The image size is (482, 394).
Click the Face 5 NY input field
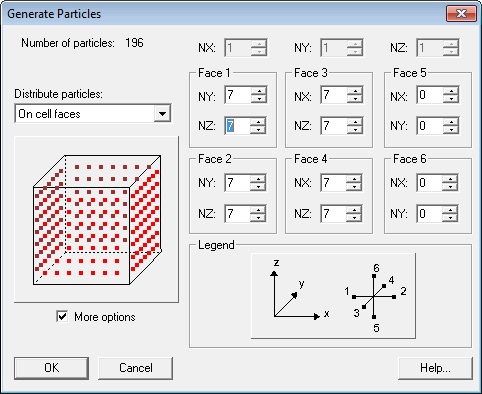click(430, 126)
